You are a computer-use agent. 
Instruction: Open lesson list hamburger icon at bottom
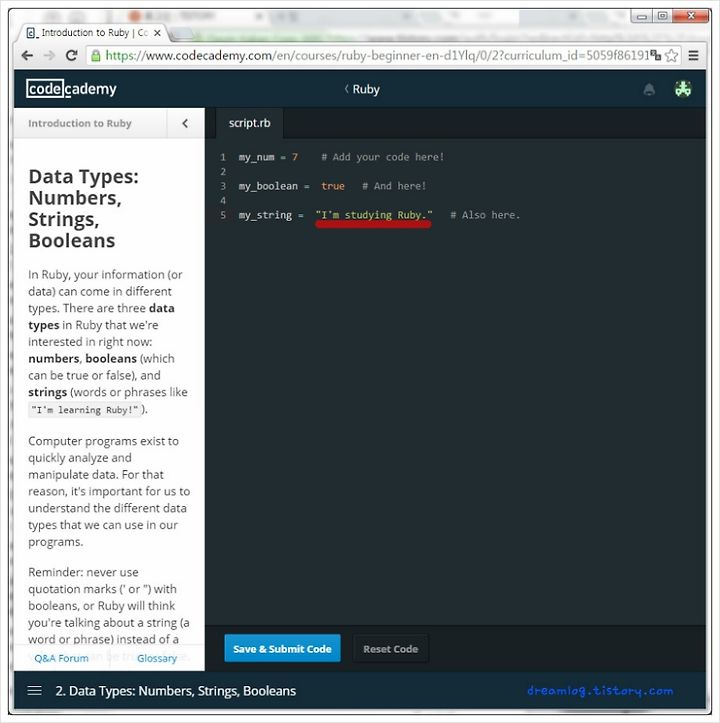(x=35, y=690)
